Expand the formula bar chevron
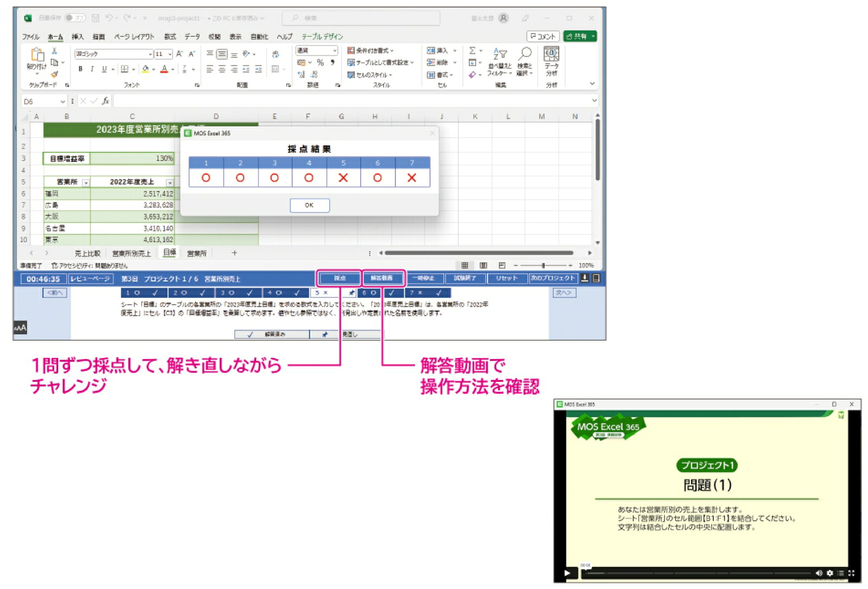 (594, 101)
